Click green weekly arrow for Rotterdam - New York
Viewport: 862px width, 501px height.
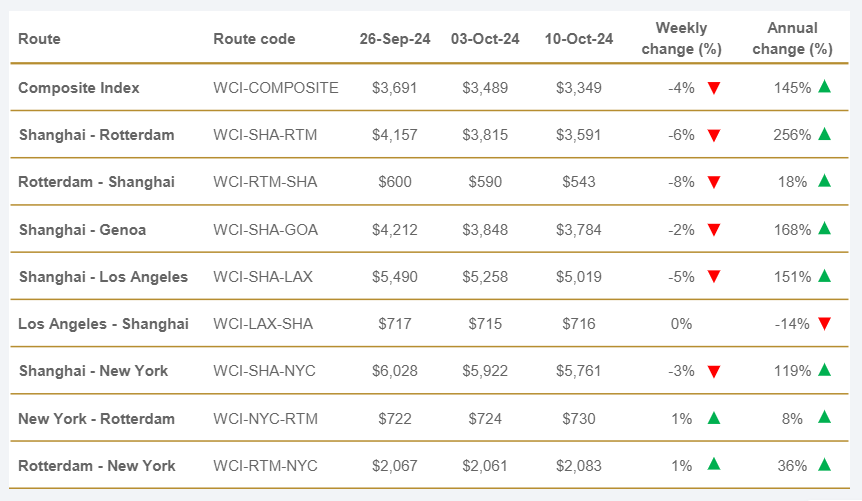pyautogui.click(x=714, y=465)
